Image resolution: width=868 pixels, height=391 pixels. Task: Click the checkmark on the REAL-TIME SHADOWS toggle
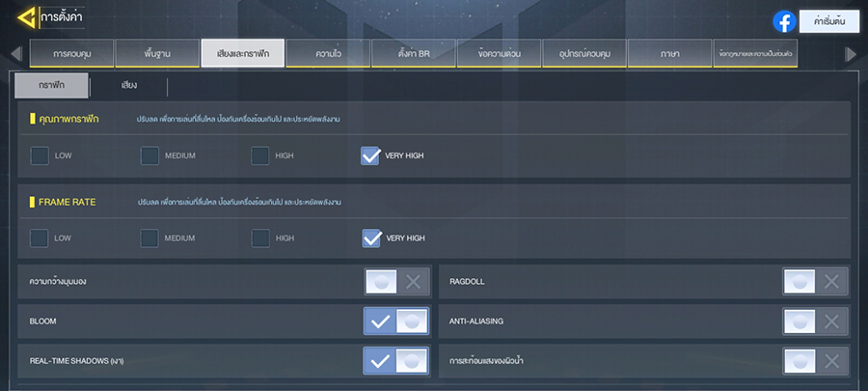(x=380, y=361)
